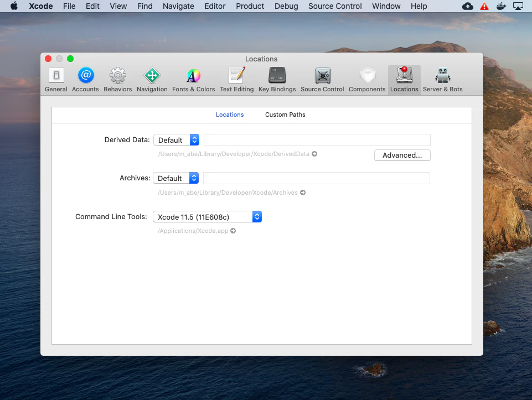Viewport: 532px width, 400px height.
Task: Open the Behaviors preferences pane
Action: [118, 80]
